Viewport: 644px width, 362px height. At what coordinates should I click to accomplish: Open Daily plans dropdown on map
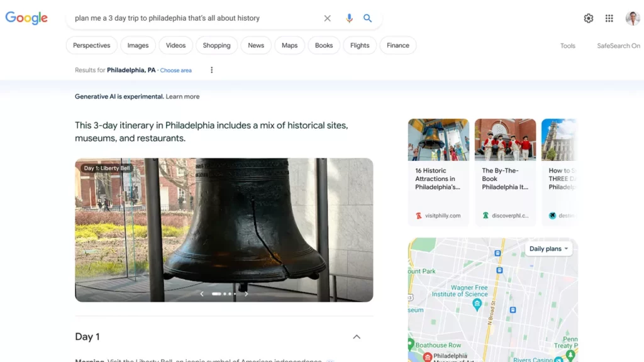pos(548,249)
